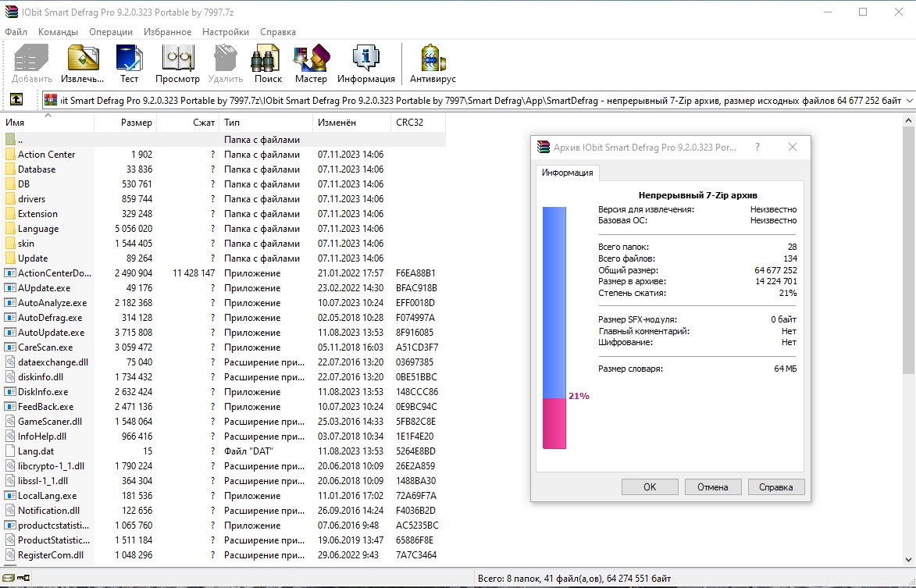The height and width of the screenshot is (588, 916).
Task: Select the dataexchange.dll file
Action: click(52, 362)
